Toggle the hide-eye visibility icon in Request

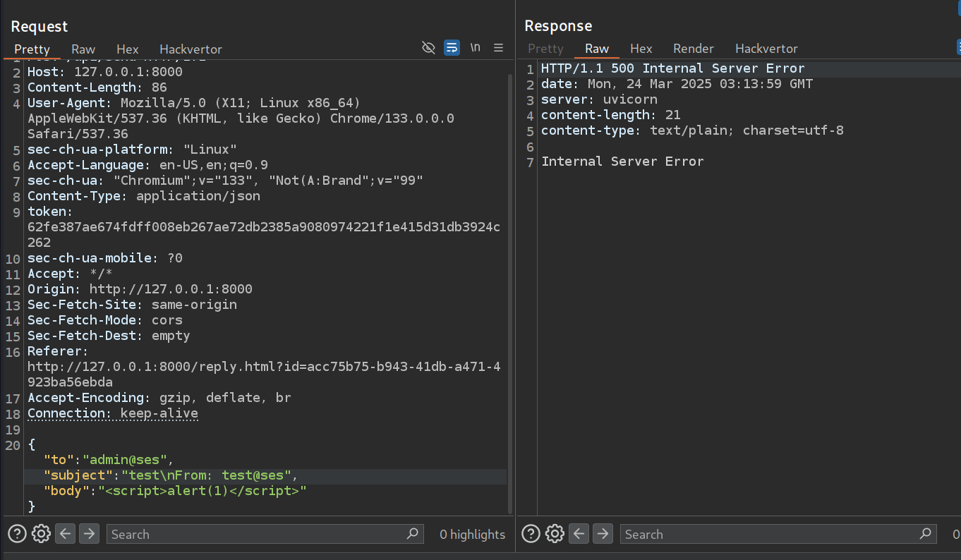coord(428,47)
